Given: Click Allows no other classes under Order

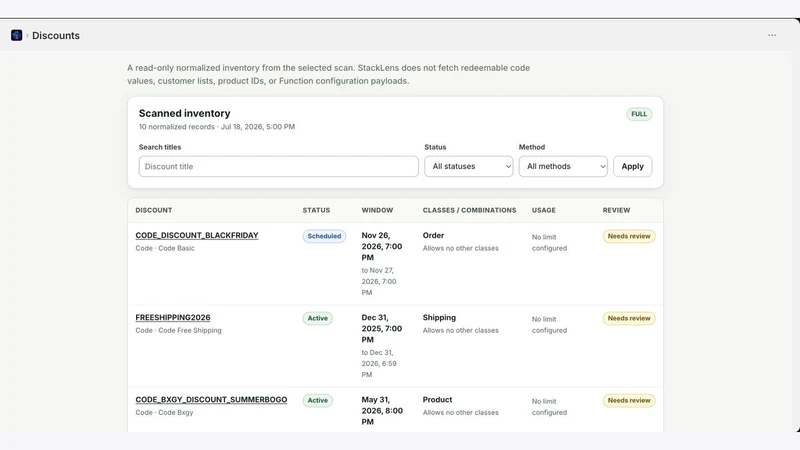Looking at the screenshot, I should 461,248.
